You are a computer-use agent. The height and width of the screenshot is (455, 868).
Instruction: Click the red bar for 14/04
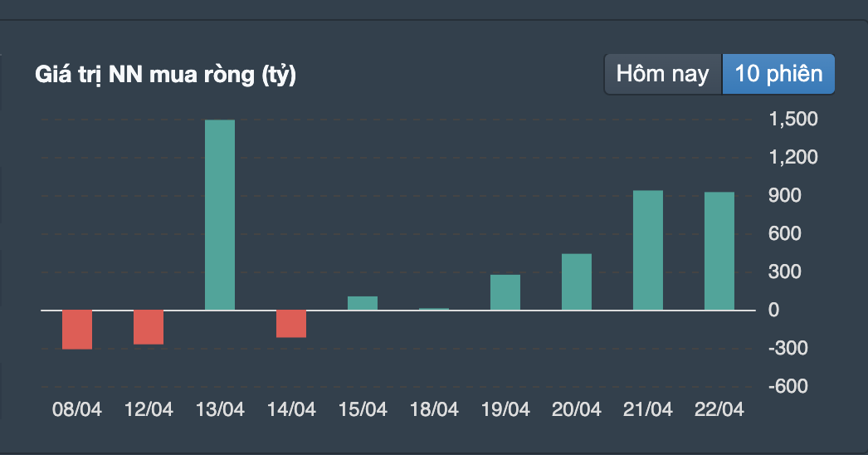coord(291,324)
